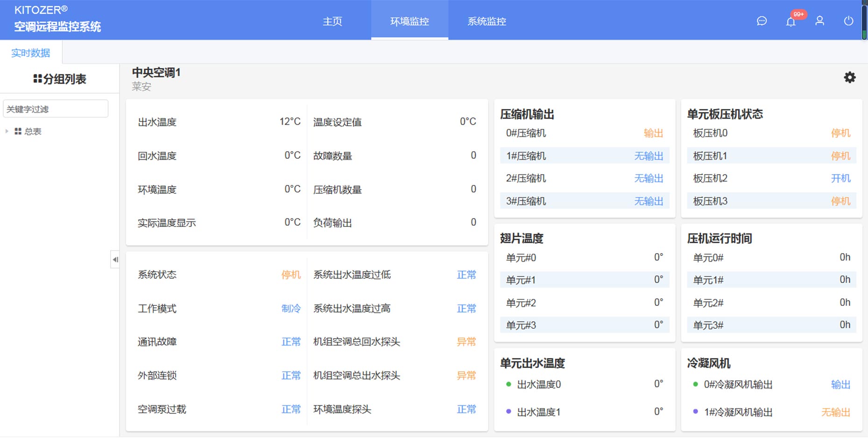Click the grid icon beside 总表
Screen dimensions: 868x439
coord(18,132)
